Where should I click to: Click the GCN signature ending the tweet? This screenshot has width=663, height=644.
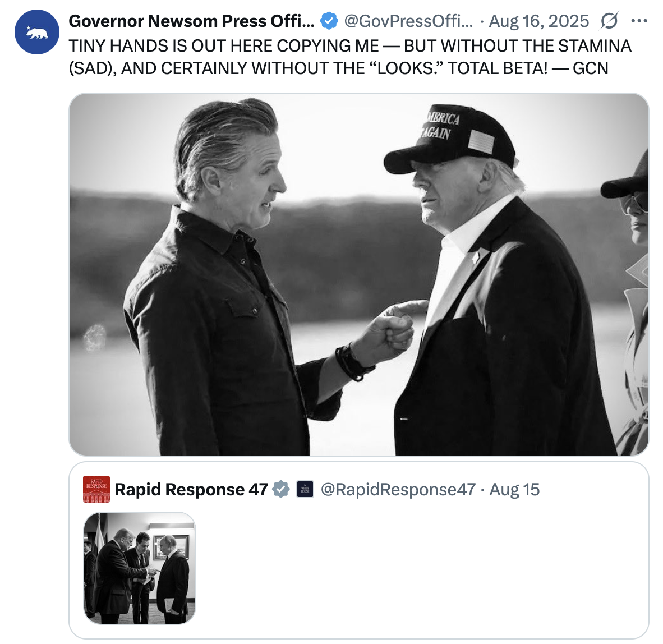(x=590, y=68)
